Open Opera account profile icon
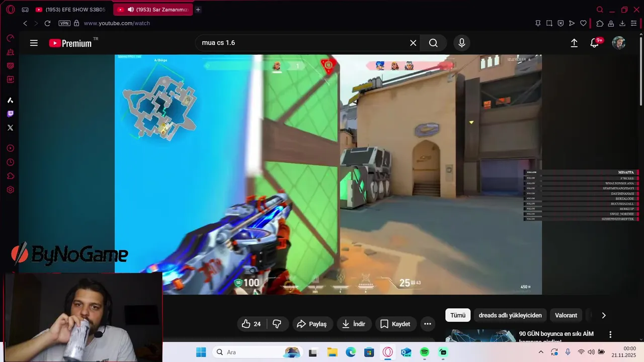The height and width of the screenshot is (362, 644). (x=611, y=23)
